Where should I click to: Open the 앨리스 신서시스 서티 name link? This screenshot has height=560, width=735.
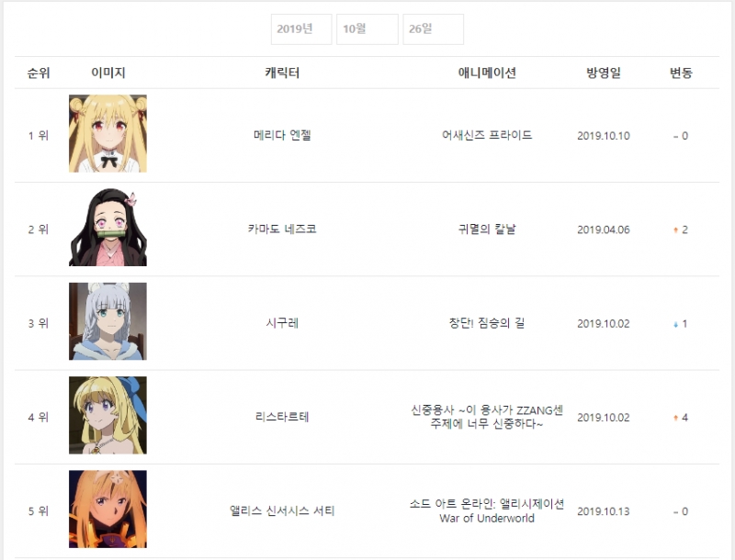[x=282, y=510]
